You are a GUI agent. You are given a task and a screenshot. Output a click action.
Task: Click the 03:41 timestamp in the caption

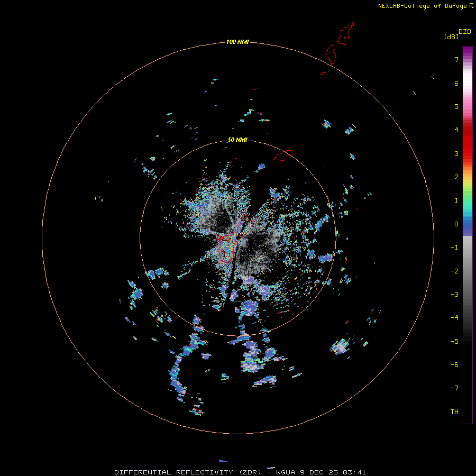(354, 472)
